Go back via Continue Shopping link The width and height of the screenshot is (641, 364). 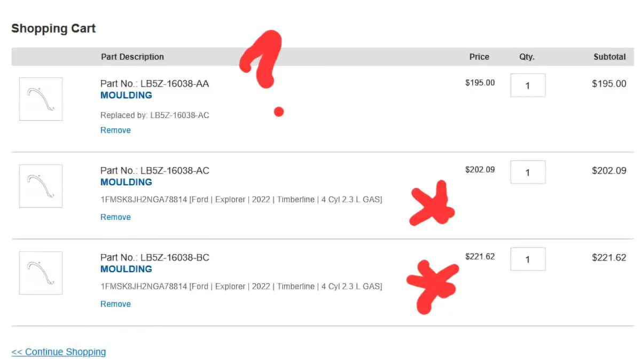pos(59,352)
